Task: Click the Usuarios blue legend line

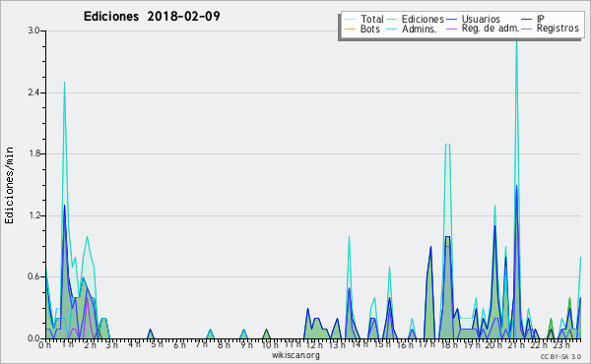Action: coord(452,20)
